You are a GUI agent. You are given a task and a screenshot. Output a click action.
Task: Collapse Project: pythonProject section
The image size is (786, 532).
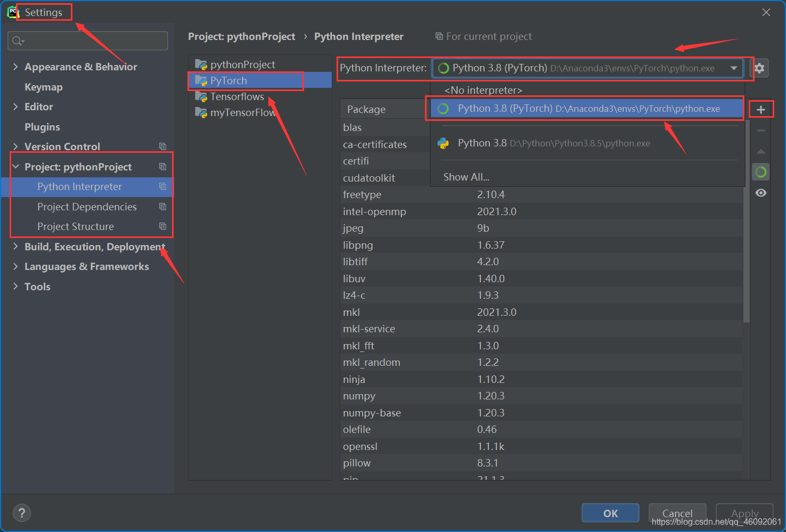(x=15, y=167)
